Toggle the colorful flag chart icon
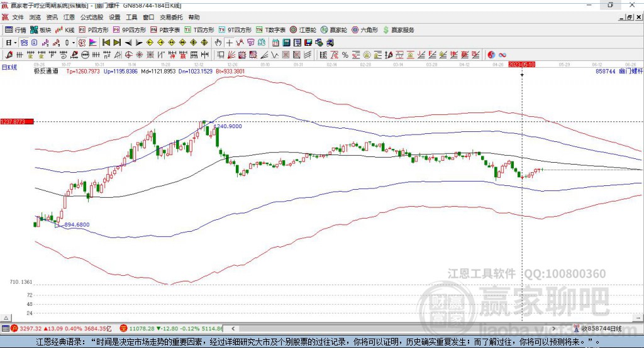The height and width of the screenshot is (348, 644). pyautogui.click(x=93, y=43)
